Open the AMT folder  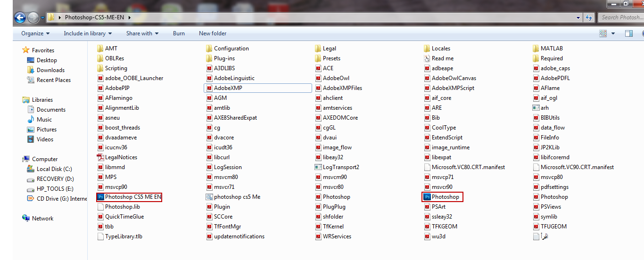[x=107, y=49]
